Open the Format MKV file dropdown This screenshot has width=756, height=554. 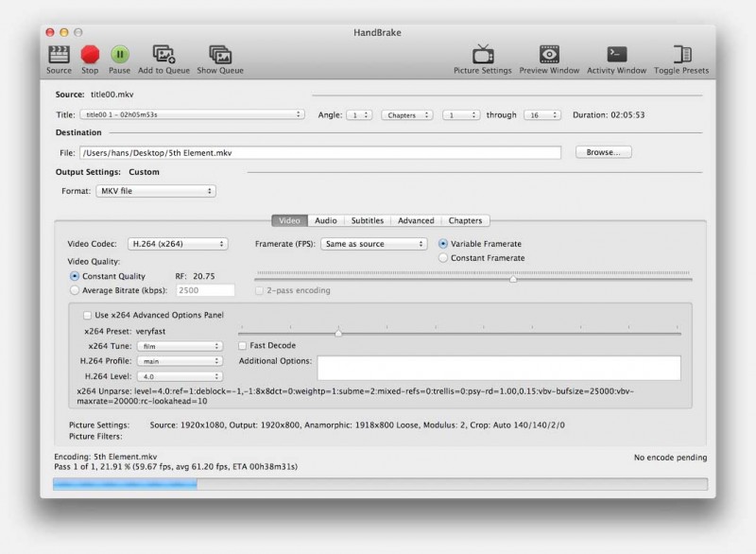tap(156, 191)
